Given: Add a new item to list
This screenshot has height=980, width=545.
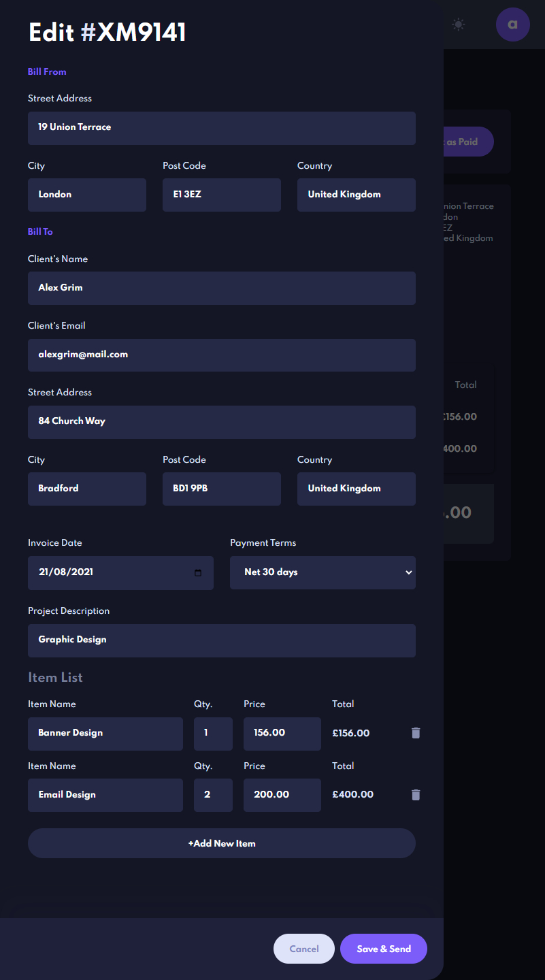Looking at the screenshot, I should [x=221, y=843].
